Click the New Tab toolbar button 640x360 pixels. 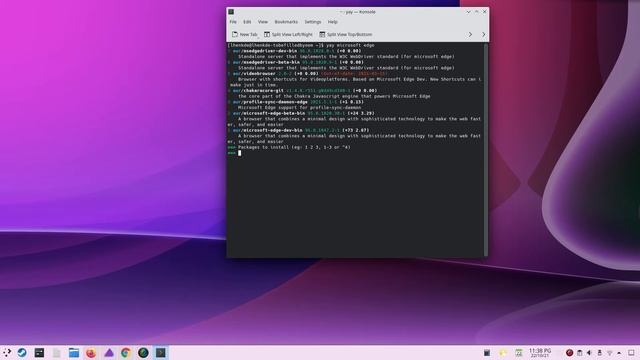click(x=244, y=34)
